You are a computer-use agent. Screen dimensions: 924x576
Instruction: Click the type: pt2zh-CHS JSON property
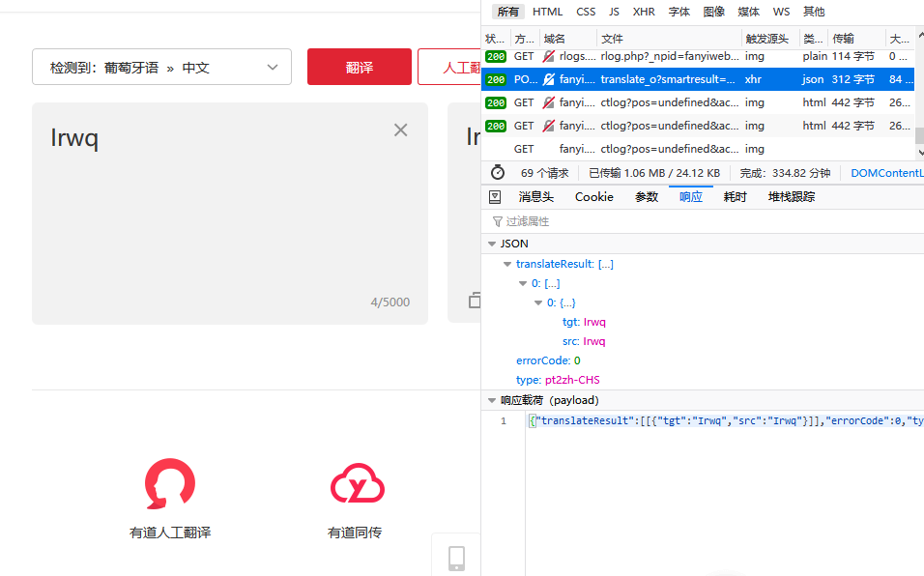click(x=558, y=380)
